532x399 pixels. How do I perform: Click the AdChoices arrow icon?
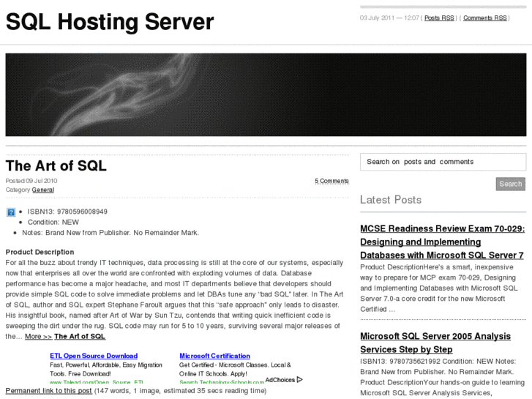point(299,380)
